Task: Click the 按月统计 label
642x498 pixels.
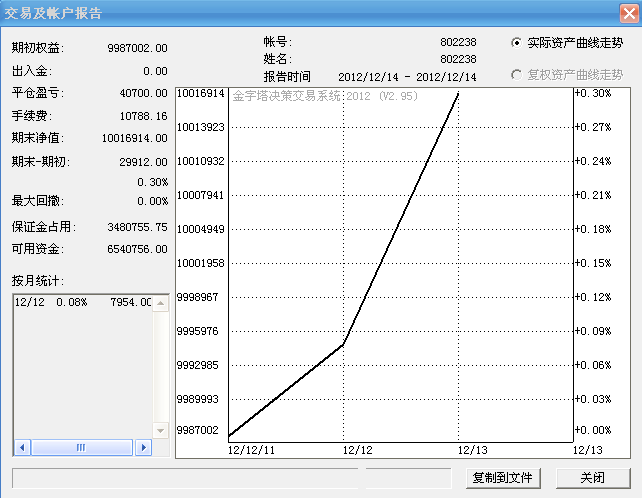Action: tap(38, 281)
